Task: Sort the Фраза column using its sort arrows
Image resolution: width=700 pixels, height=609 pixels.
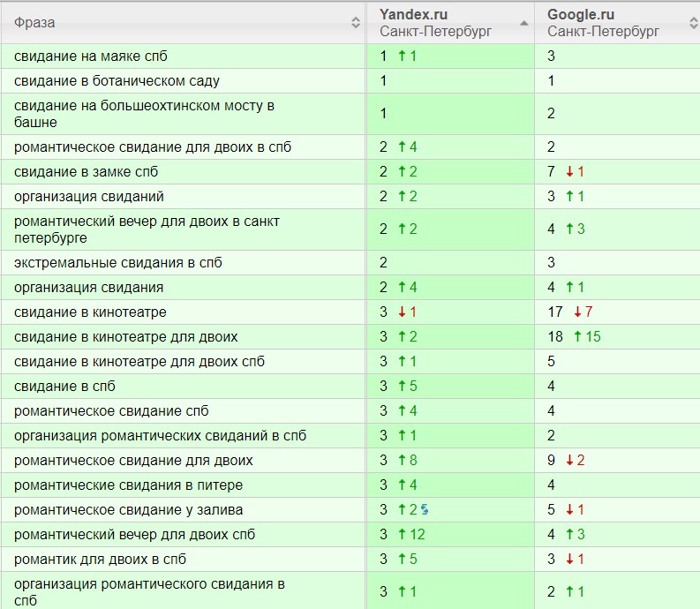Action: [x=355, y=22]
